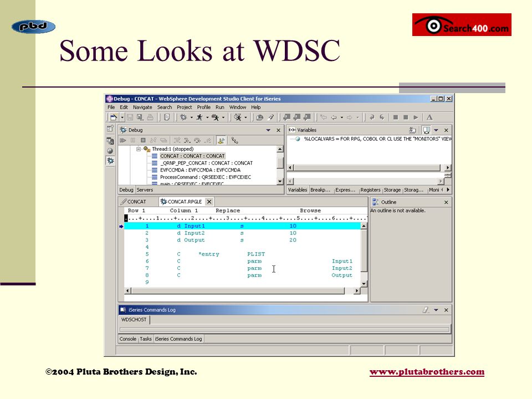Image resolution: width=532 pixels, height=399 pixels.
Task: Select the CONCAT : CONCAT : CONCAT stack frame
Action: coord(192,156)
